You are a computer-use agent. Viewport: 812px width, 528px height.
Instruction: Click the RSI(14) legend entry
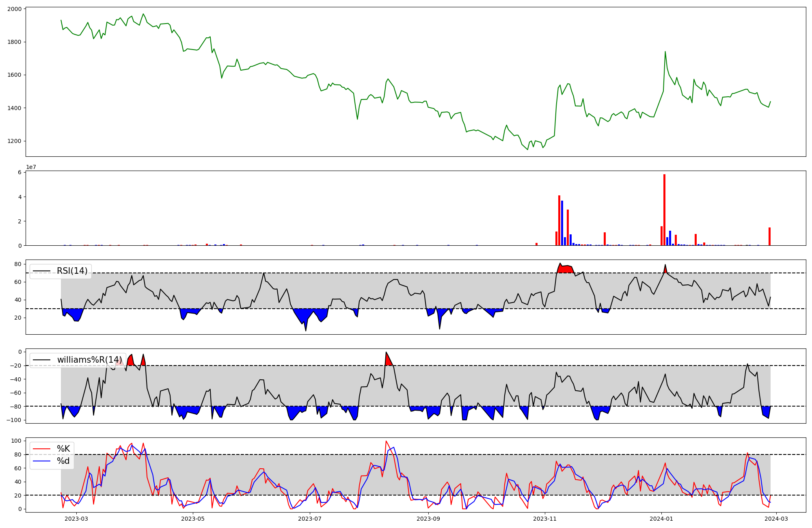tap(72, 271)
